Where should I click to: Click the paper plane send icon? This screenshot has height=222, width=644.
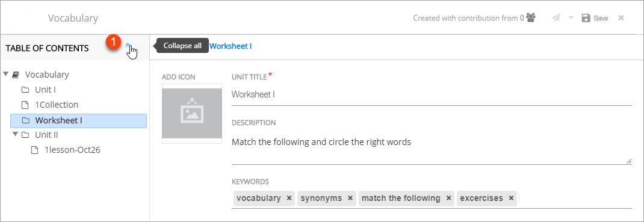556,18
